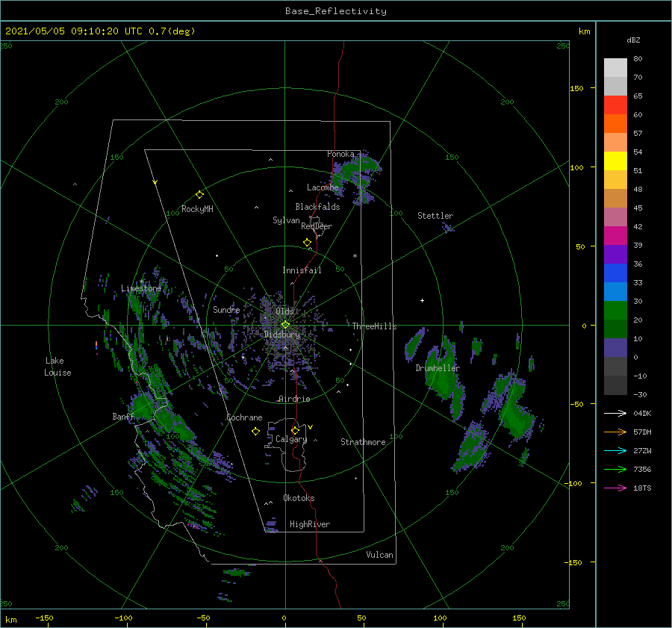Click the white asterisk marker north of ThreeHills

coord(355,256)
